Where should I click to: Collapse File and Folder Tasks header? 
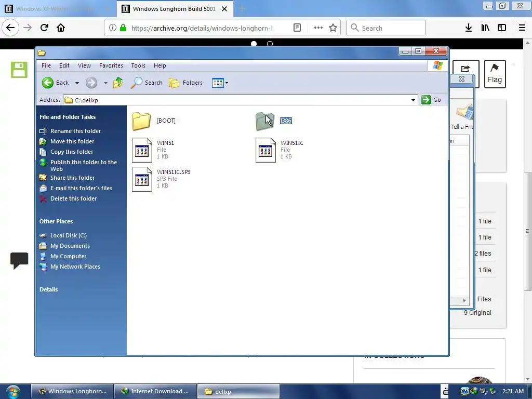pos(68,117)
